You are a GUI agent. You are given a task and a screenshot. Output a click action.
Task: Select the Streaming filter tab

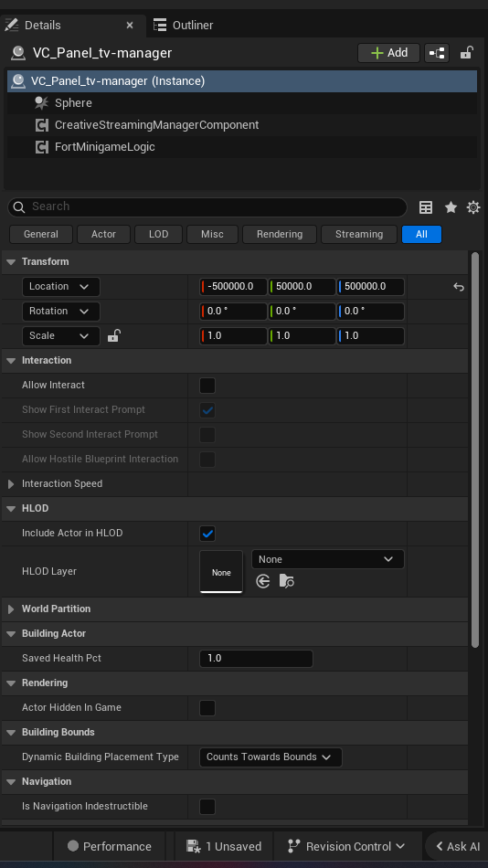359,234
